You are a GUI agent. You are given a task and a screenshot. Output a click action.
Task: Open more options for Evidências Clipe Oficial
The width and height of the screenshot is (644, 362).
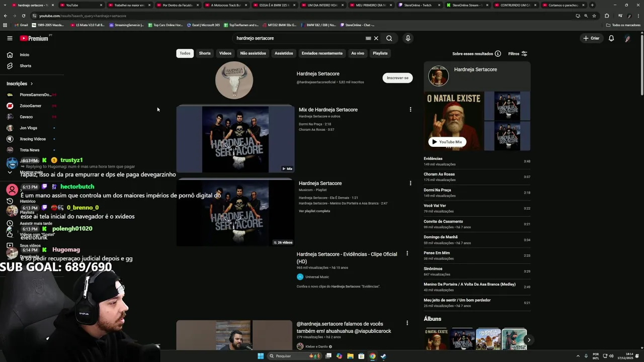407,253
